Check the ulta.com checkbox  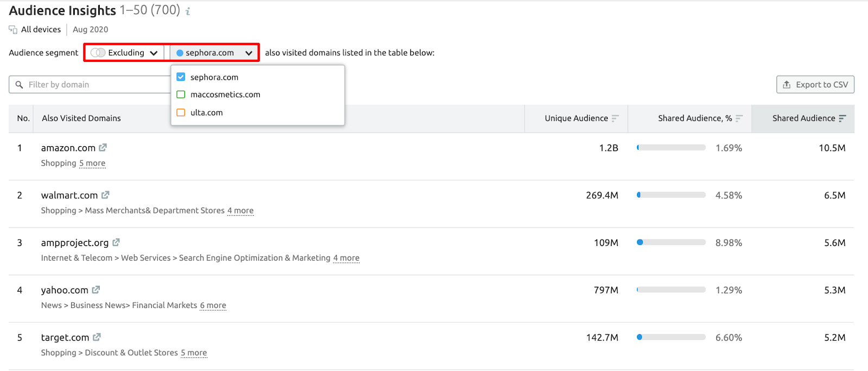point(181,112)
